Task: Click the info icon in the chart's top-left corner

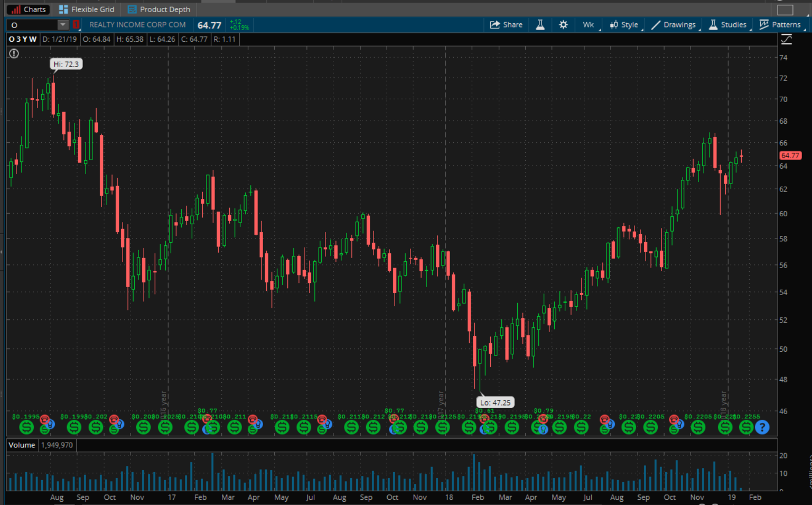Action: coord(13,53)
